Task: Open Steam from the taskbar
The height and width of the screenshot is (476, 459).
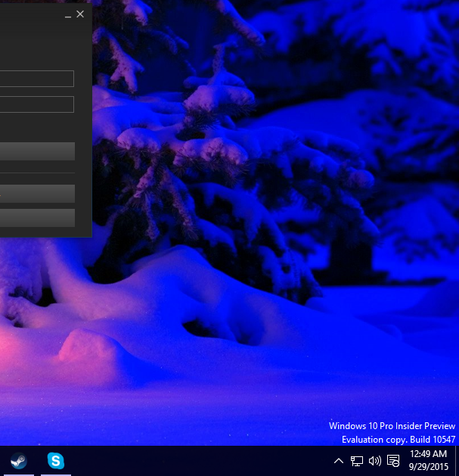Action: tap(18, 460)
